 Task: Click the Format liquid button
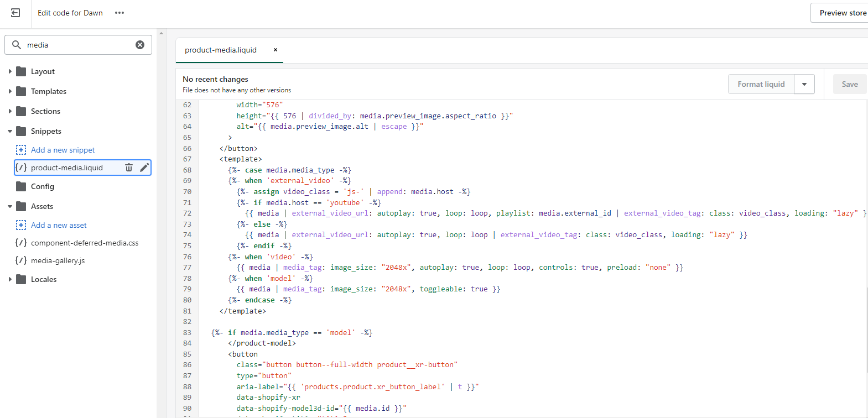pyautogui.click(x=761, y=84)
